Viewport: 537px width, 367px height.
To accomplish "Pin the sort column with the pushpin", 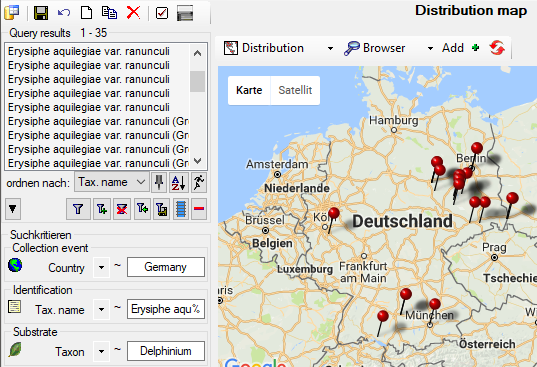I will click(159, 182).
